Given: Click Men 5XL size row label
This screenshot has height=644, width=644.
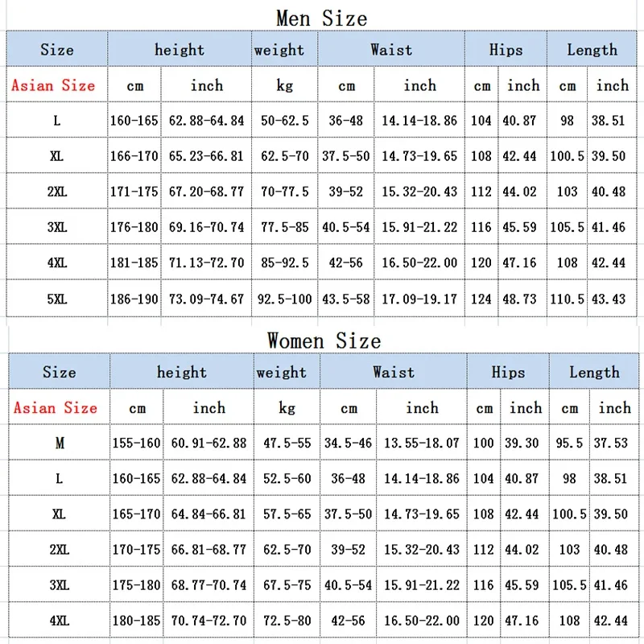Looking at the screenshot, I should 57,299.
